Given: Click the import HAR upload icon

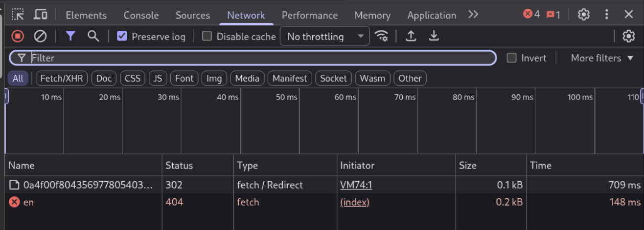Looking at the screenshot, I should click(x=411, y=36).
